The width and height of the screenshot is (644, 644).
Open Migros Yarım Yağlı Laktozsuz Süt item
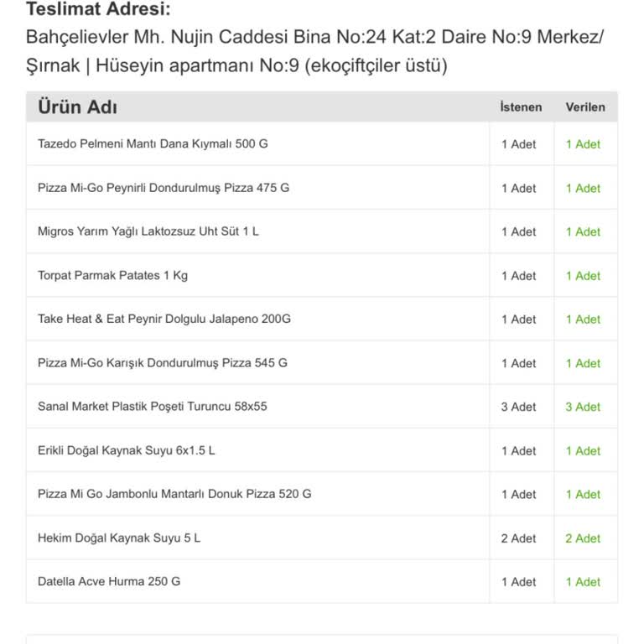click(148, 231)
